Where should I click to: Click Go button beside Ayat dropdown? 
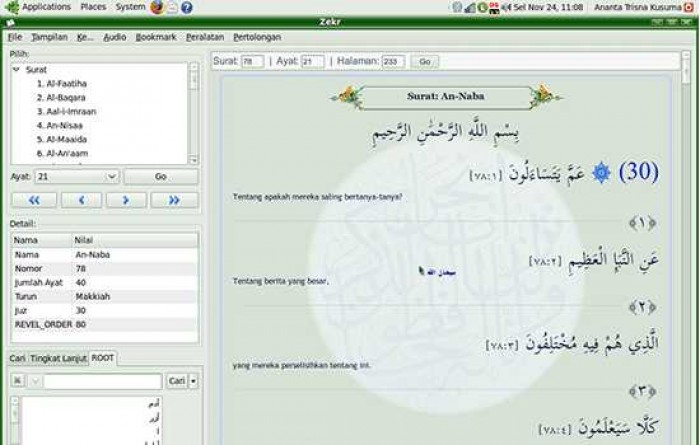click(x=161, y=177)
